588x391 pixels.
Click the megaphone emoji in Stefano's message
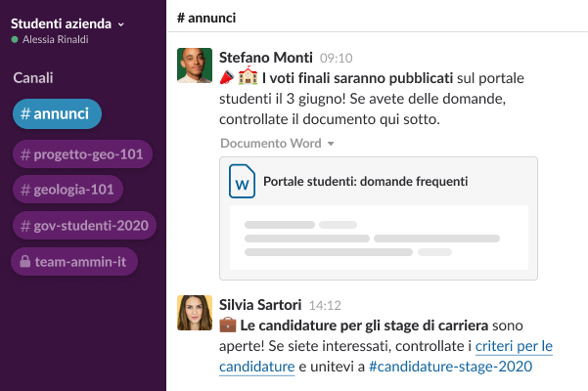pyautogui.click(x=226, y=77)
